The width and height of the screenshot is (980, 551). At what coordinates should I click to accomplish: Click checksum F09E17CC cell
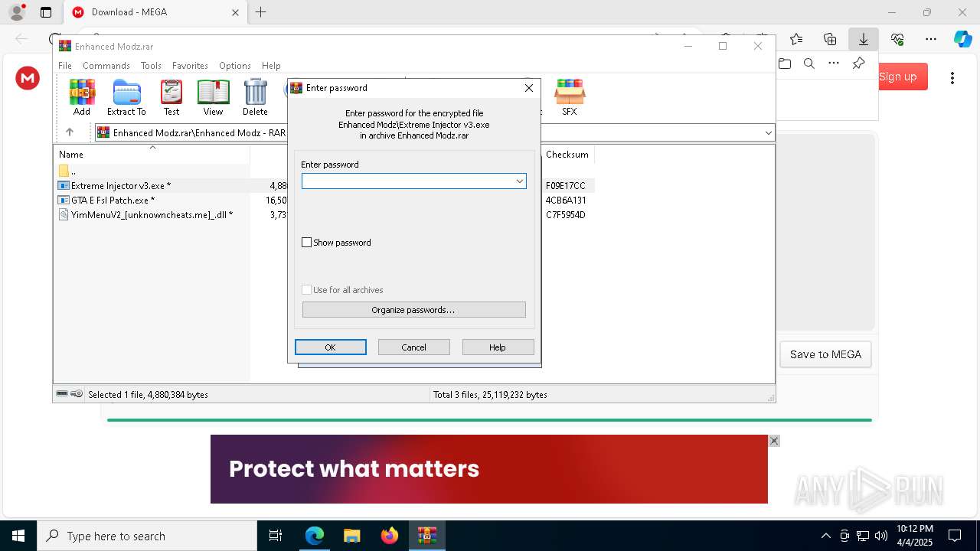(566, 185)
